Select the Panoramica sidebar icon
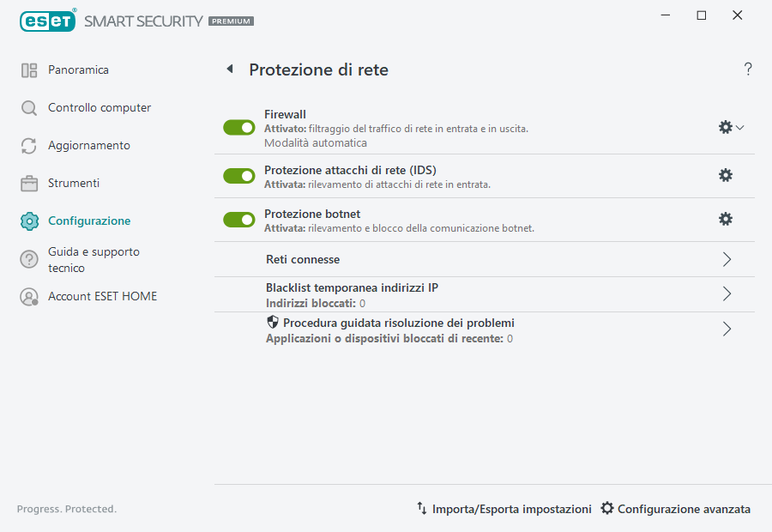This screenshot has width=772, height=532. click(x=27, y=70)
